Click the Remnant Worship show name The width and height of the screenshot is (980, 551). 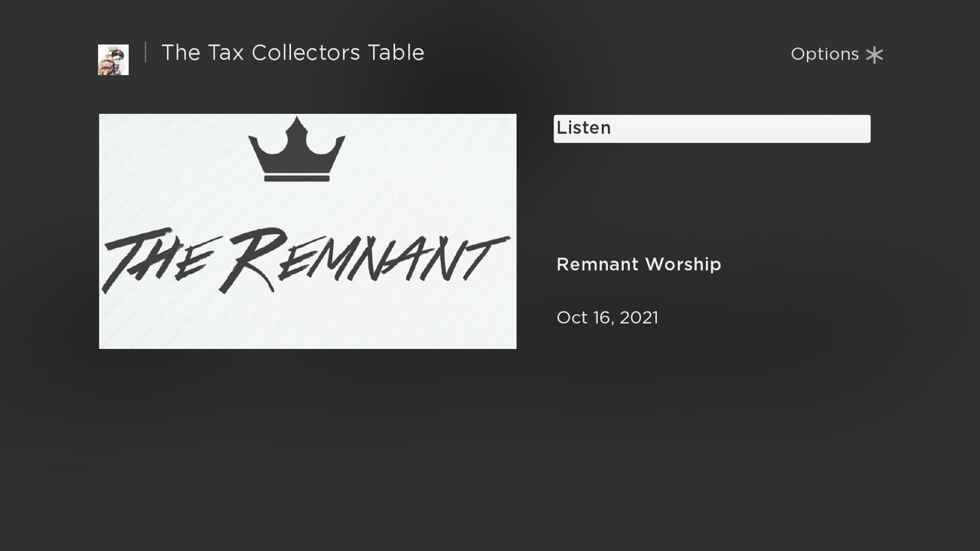click(639, 264)
